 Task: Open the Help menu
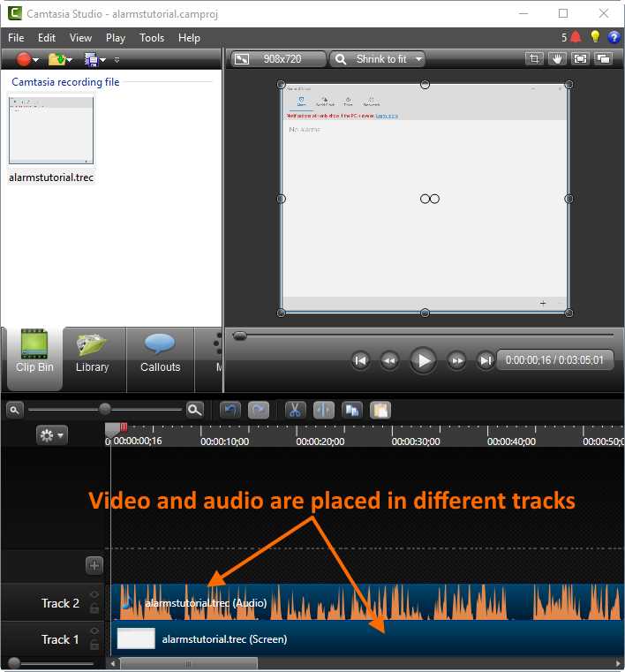pos(189,38)
